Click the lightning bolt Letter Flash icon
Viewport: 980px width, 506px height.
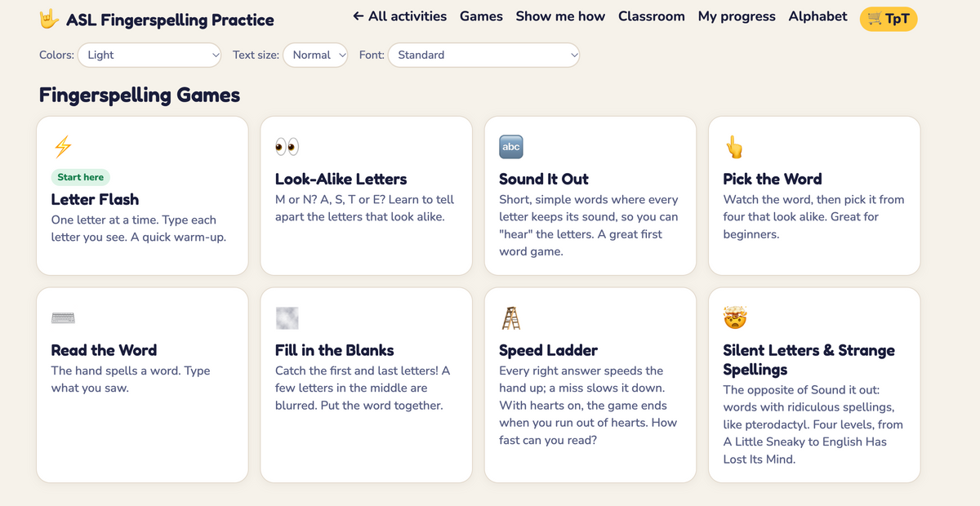[x=63, y=147]
